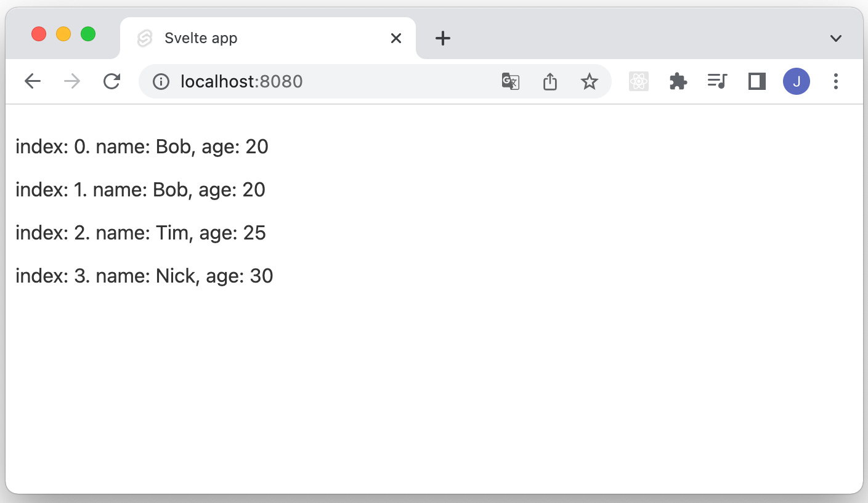This screenshot has width=868, height=503.
Task: Toggle the browser side panel
Action: pos(757,81)
